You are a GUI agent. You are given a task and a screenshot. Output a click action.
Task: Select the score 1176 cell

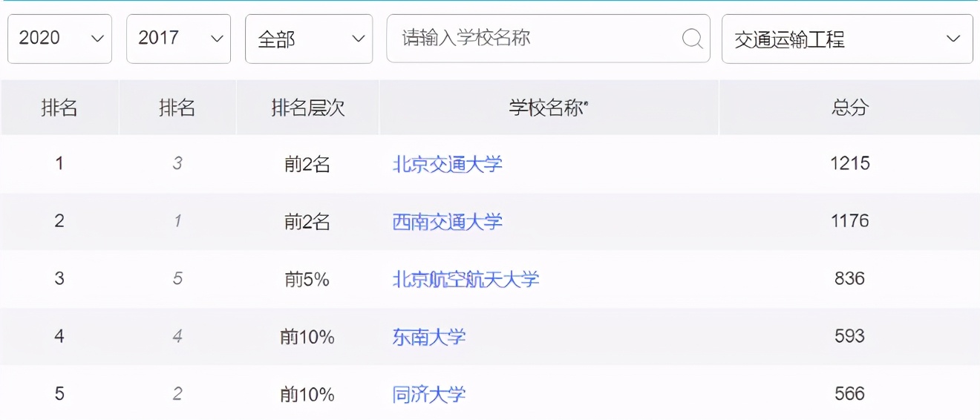pyautogui.click(x=849, y=221)
